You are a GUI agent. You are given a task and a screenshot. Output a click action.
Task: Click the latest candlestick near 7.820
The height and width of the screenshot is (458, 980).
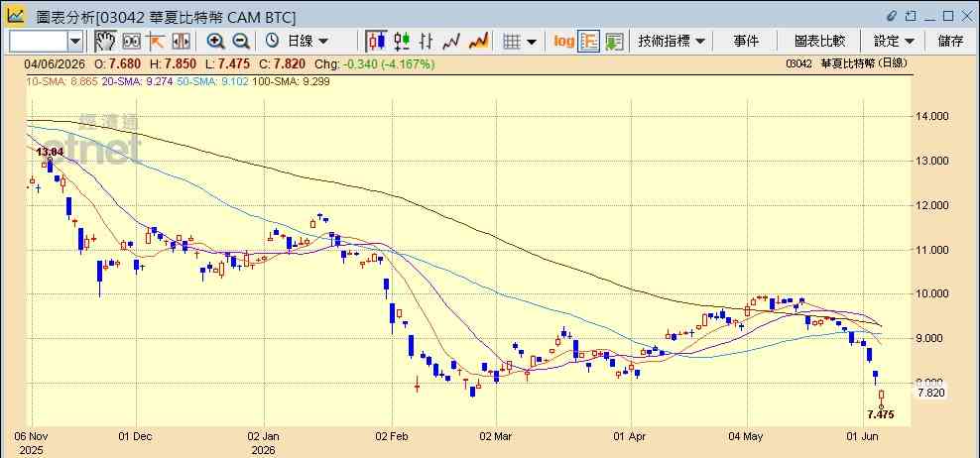(x=881, y=398)
